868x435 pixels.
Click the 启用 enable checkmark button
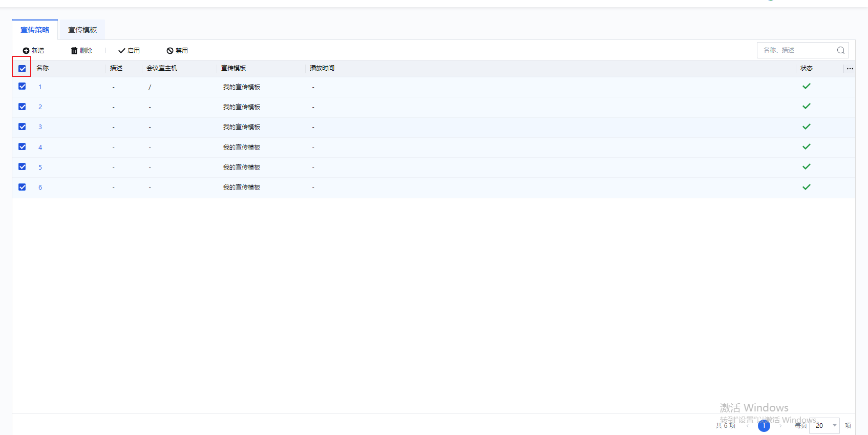[x=129, y=51]
